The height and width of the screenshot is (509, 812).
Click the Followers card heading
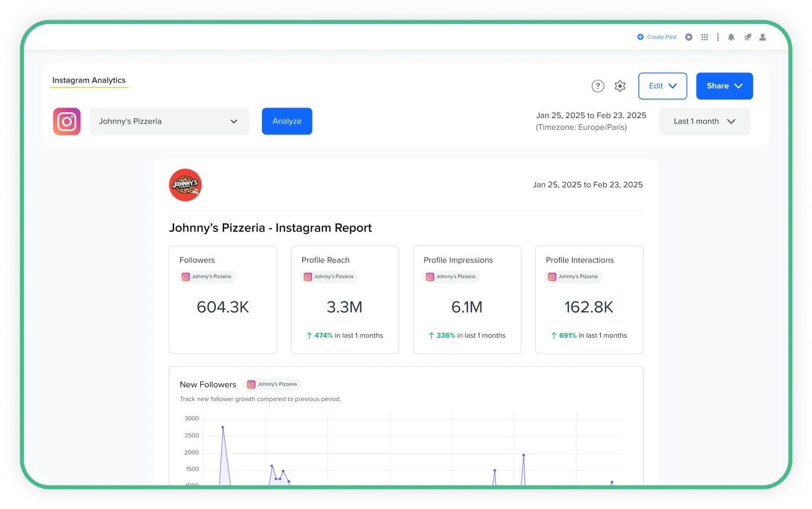pyautogui.click(x=197, y=260)
